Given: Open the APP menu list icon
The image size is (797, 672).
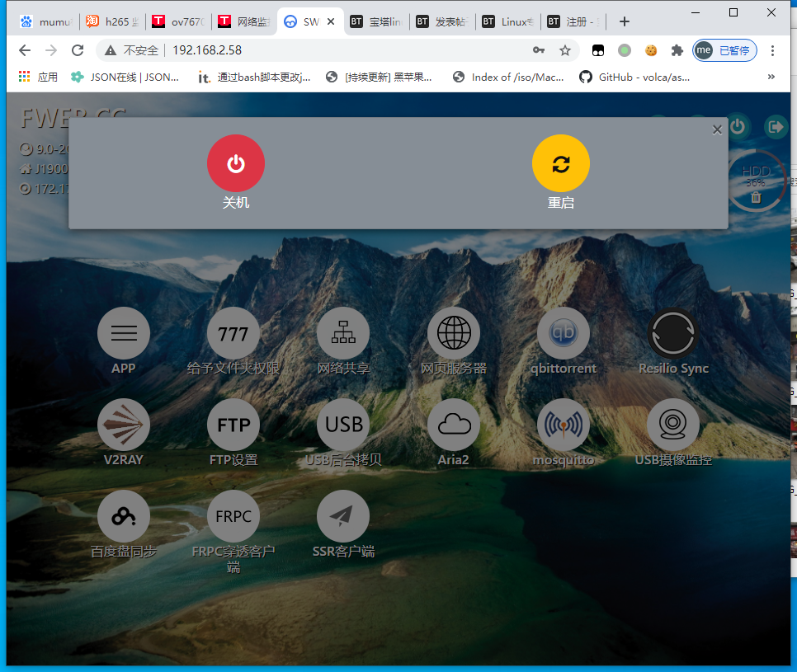Looking at the screenshot, I should [x=123, y=334].
